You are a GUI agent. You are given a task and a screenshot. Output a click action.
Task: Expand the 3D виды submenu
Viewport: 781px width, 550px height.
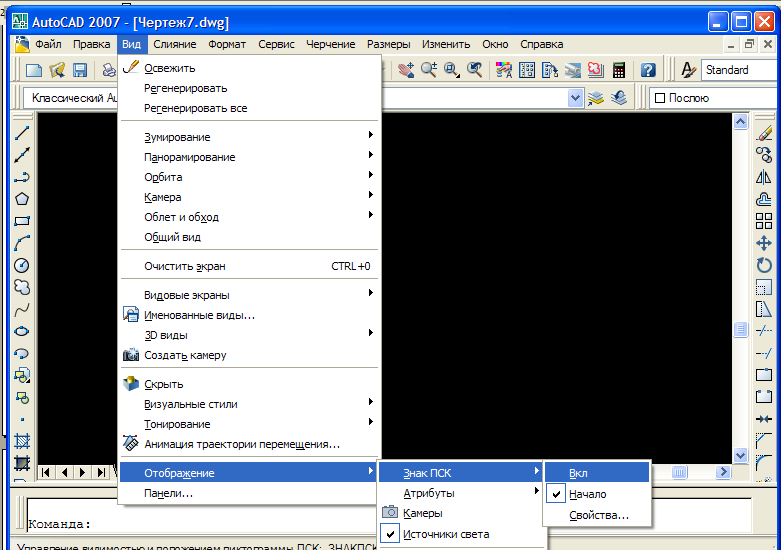[249, 335]
